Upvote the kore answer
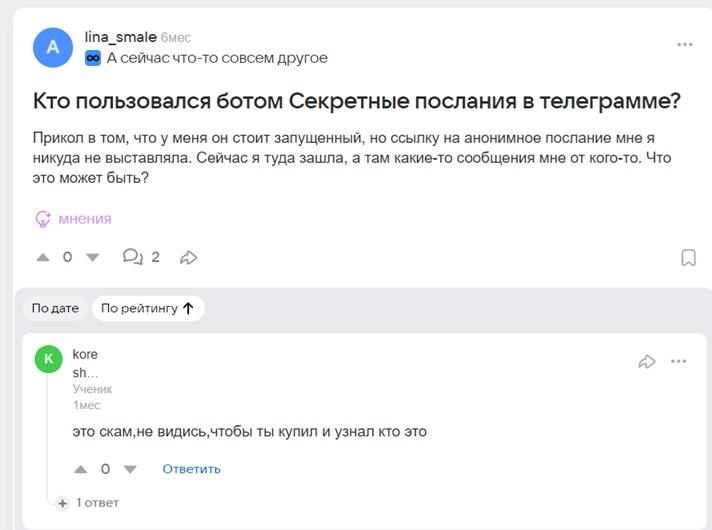 tap(81, 468)
